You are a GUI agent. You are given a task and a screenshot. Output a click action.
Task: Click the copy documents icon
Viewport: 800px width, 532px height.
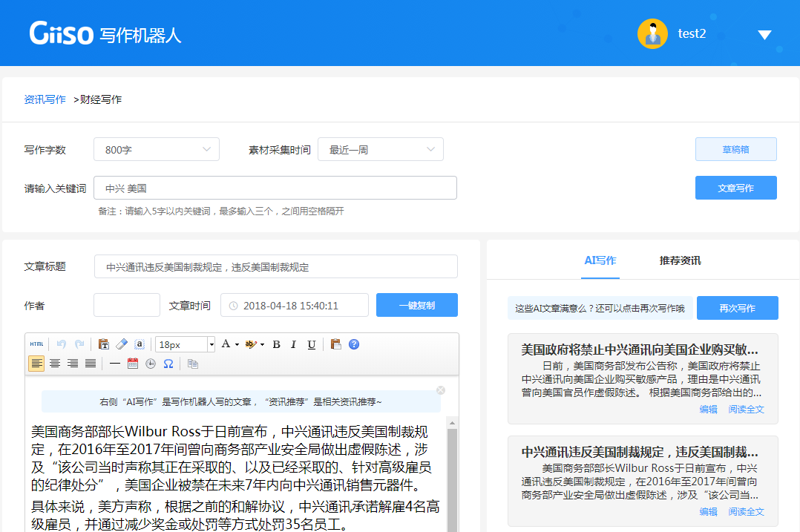192,364
